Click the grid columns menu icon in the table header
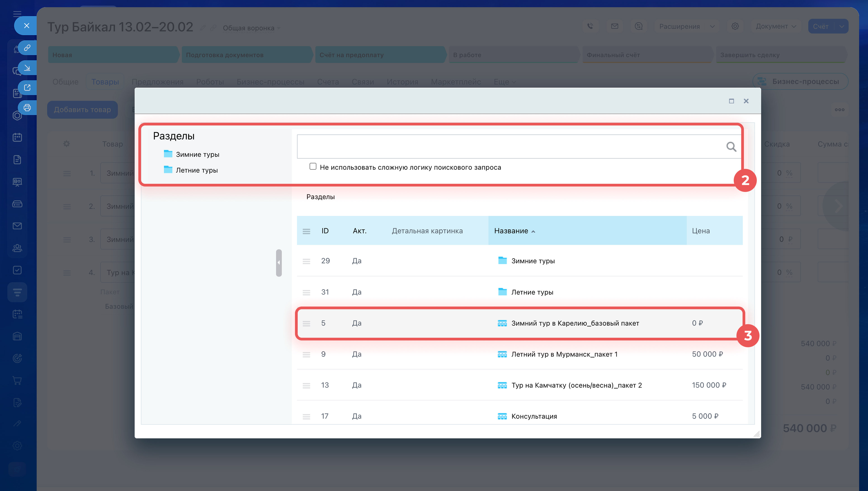This screenshot has width=868, height=491. [306, 231]
